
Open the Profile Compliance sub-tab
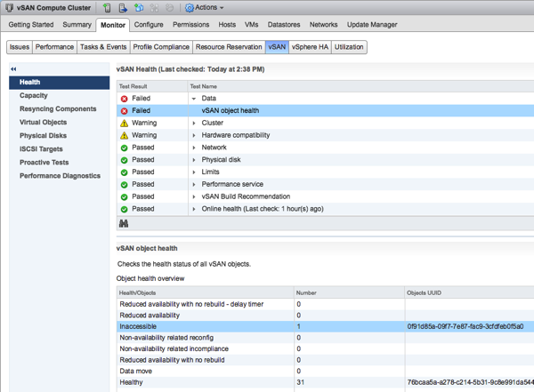pyautogui.click(x=161, y=47)
